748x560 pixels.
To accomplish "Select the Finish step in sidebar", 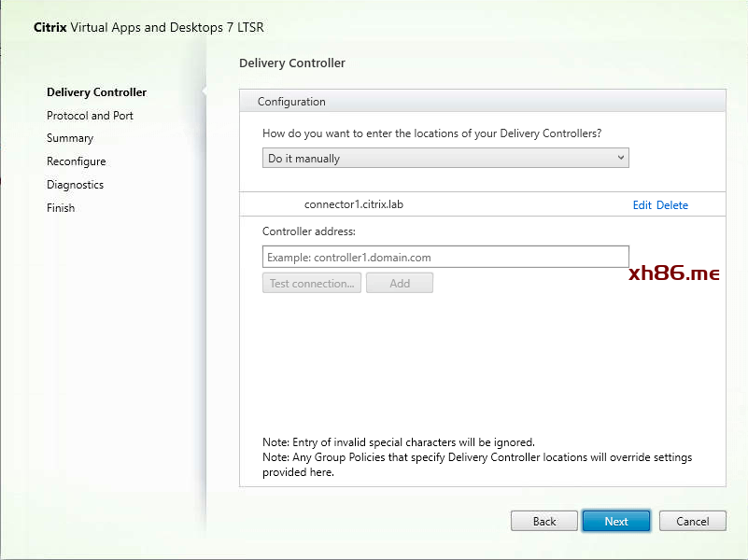I will (x=61, y=208).
